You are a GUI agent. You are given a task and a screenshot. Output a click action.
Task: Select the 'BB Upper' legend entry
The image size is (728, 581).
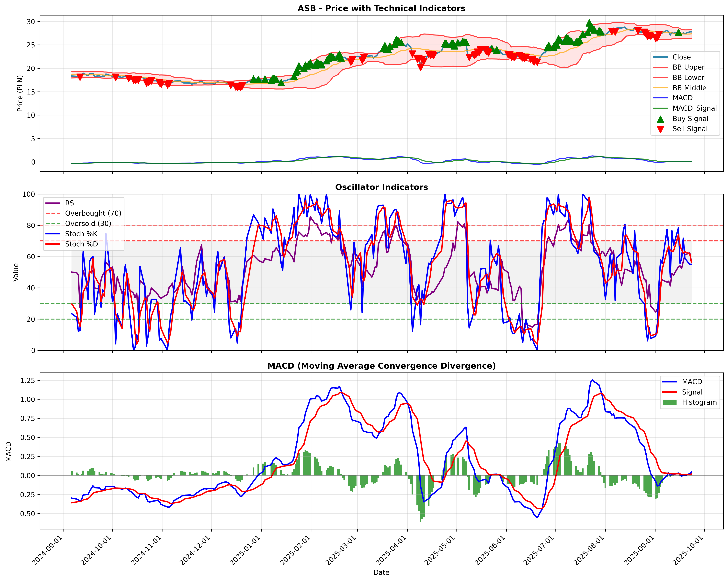tap(688, 67)
